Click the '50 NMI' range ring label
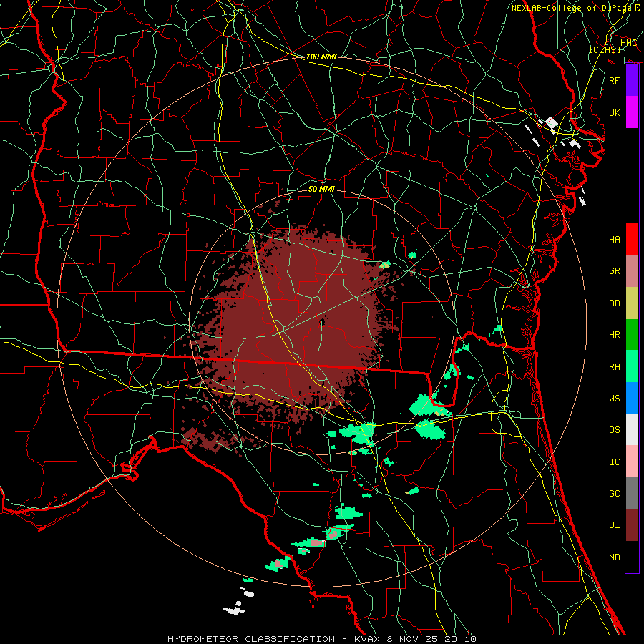The width and height of the screenshot is (644, 644). point(321,189)
